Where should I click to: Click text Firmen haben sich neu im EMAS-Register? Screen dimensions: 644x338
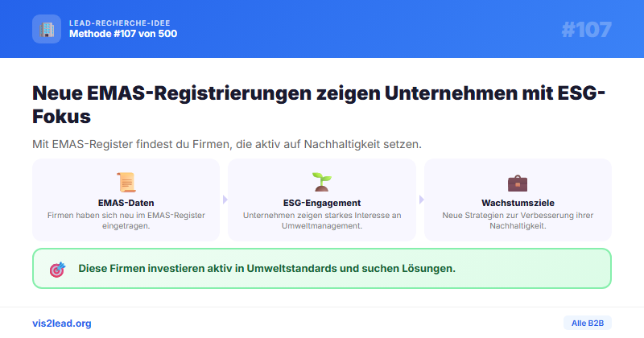[x=126, y=221]
